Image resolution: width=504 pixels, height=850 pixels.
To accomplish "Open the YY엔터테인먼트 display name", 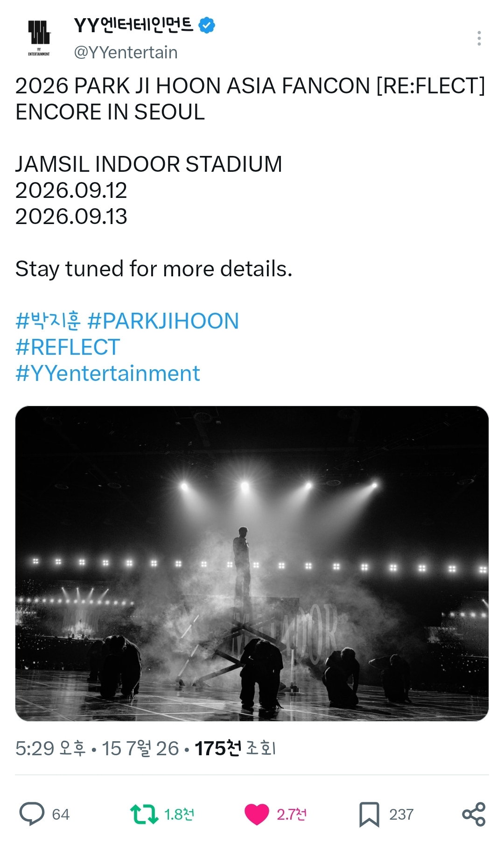I will 133,25.
